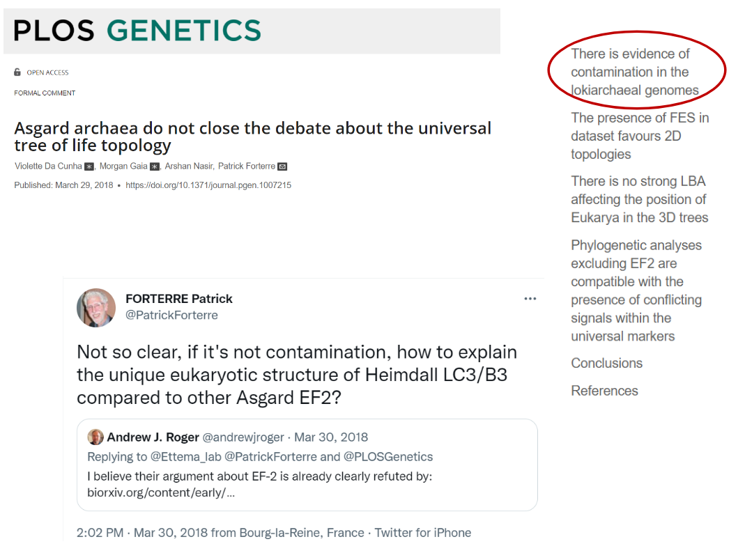Click the tweet timestamp 2:02 PM
The image size is (745, 560).
[x=101, y=533]
